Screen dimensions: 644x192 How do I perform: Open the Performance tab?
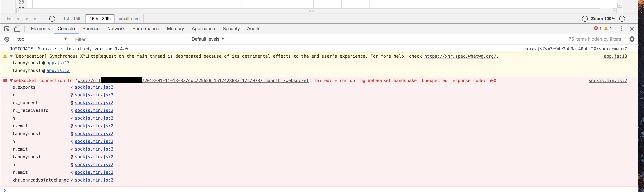tap(146, 29)
